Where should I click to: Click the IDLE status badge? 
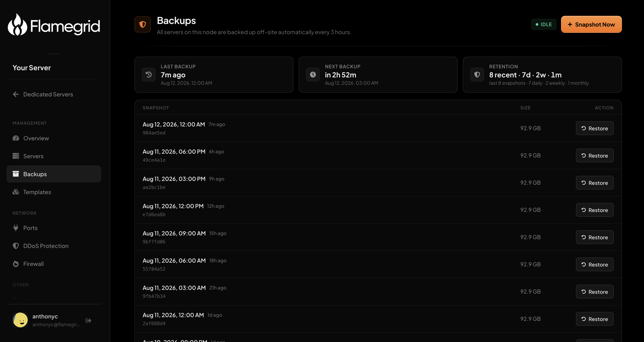point(544,24)
